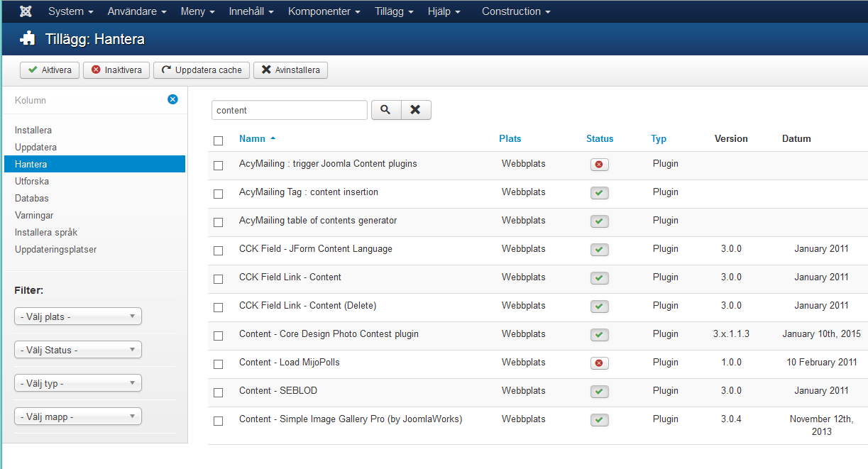Sort the table by Typ column
Image resolution: width=868 pixels, height=469 pixels.
tap(659, 139)
